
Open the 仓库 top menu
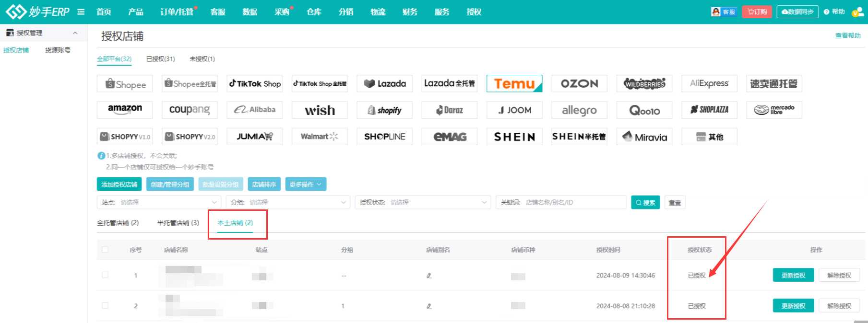(314, 12)
